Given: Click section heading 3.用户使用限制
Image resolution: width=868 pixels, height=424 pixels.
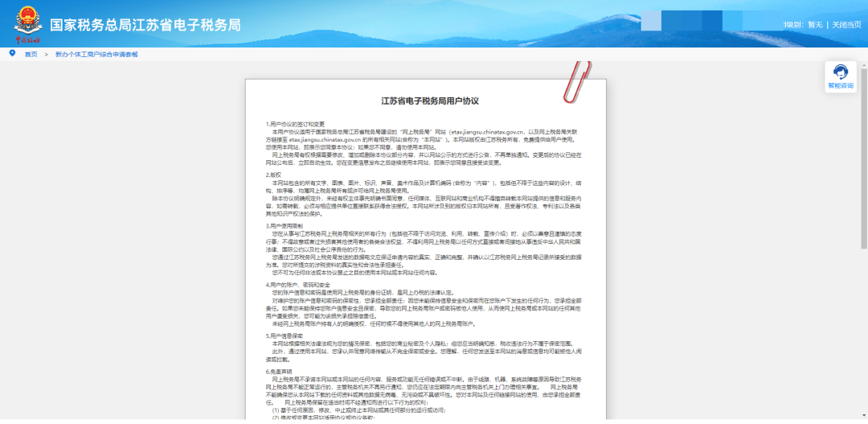Looking at the screenshot, I should tap(284, 225).
